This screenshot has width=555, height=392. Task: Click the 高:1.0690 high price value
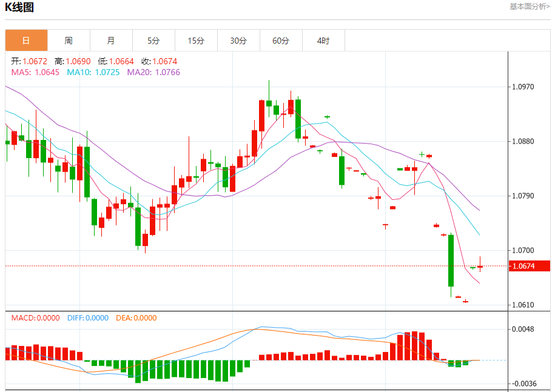coord(73,61)
